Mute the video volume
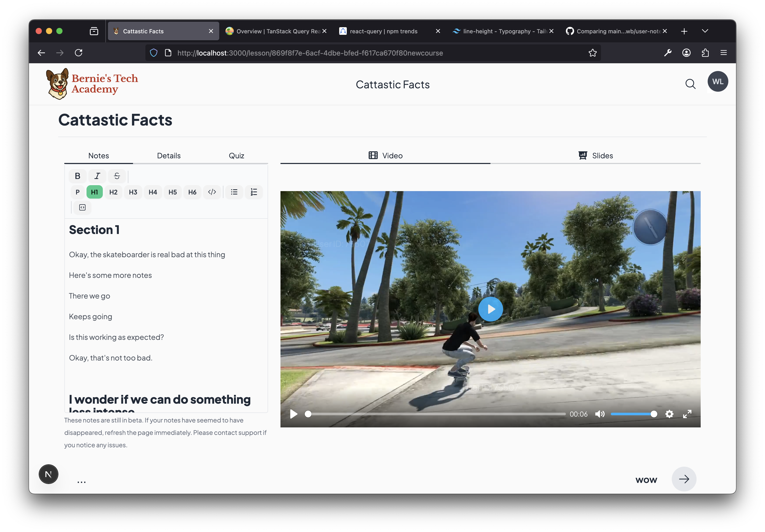This screenshot has width=765, height=532. (x=600, y=414)
